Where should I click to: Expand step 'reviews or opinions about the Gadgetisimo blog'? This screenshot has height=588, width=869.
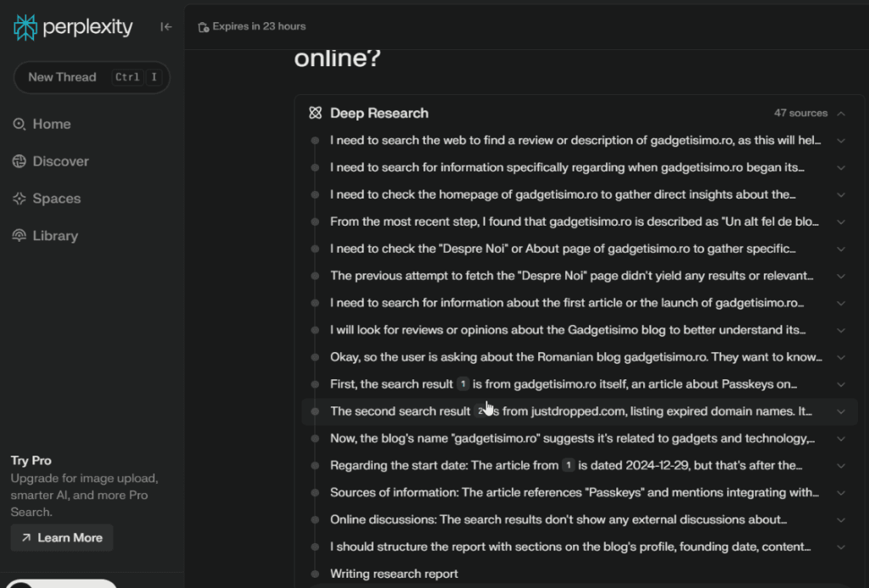pos(841,331)
